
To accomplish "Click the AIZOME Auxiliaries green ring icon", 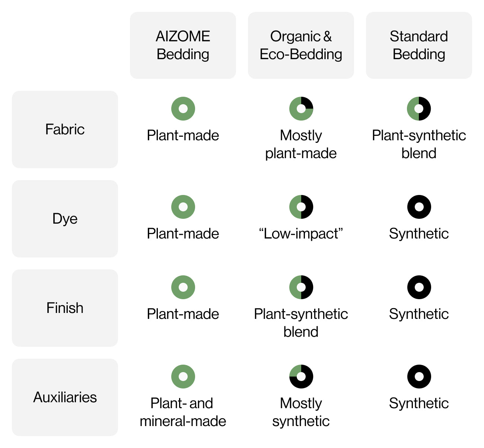I will pyautogui.click(x=183, y=377).
